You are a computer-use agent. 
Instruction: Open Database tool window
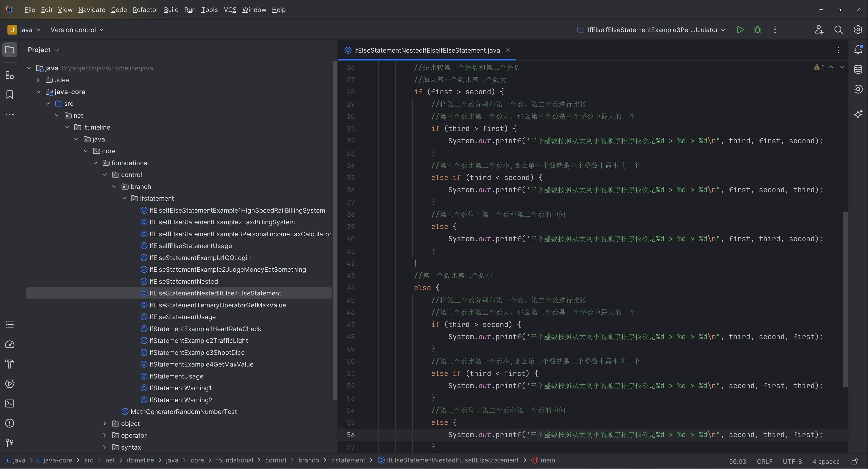coord(858,69)
